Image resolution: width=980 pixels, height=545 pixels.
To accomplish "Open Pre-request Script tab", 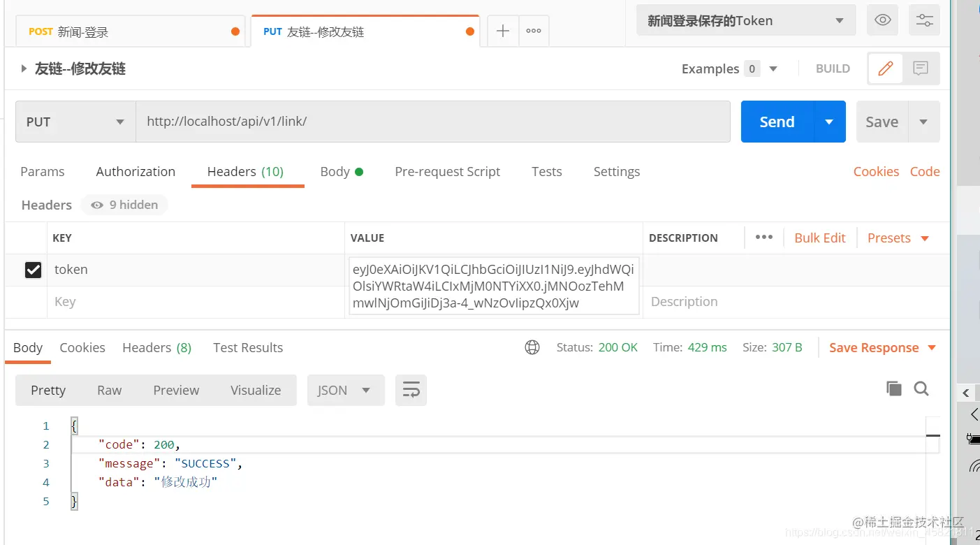I will coord(448,171).
